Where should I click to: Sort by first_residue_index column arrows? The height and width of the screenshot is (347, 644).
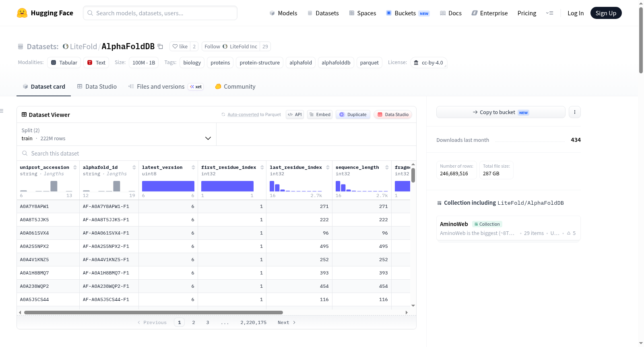point(262,167)
